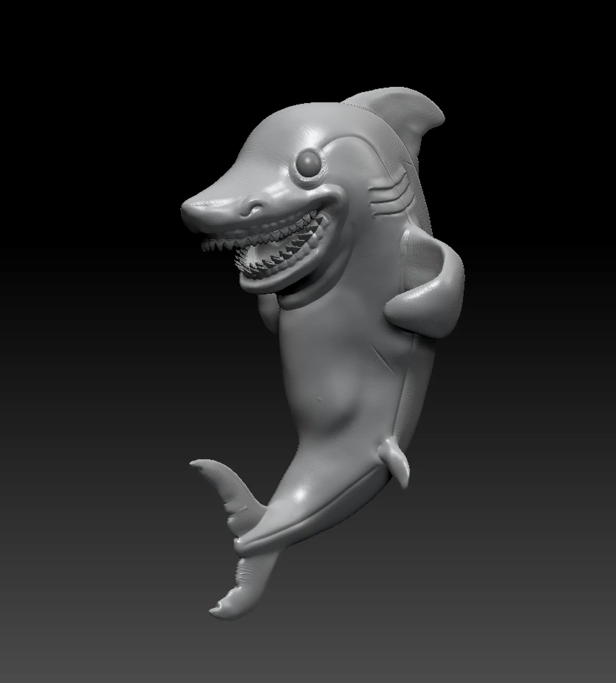Viewport: 616px width, 683px height.
Task: Click the shark model's round eye
Action: 309,163
